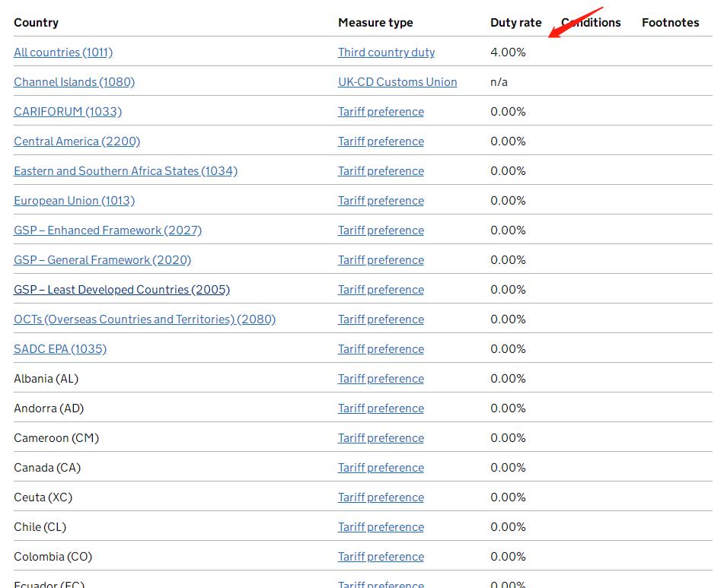Viewport: 724px width, 588px height.
Task: Open the All countries (1011) link
Action: pos(63,52)
